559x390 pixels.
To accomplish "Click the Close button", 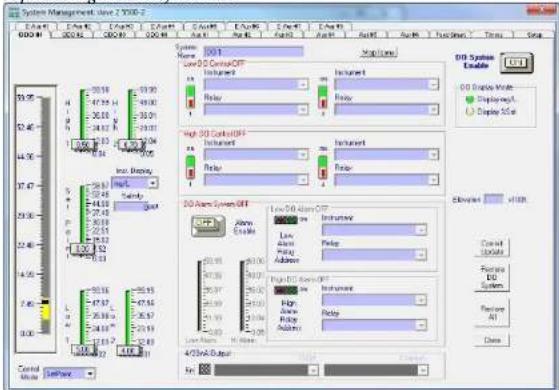I will tap(492, 340).
